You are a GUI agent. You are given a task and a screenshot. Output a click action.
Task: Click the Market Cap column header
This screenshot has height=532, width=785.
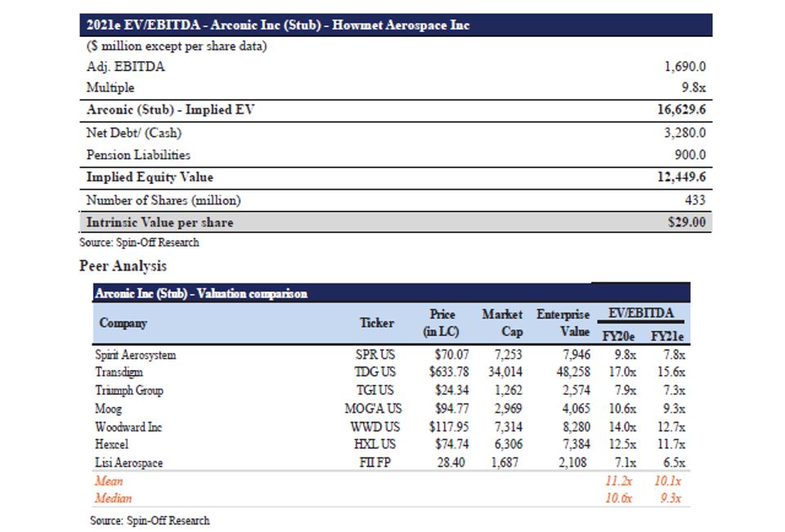coord(502,323)
